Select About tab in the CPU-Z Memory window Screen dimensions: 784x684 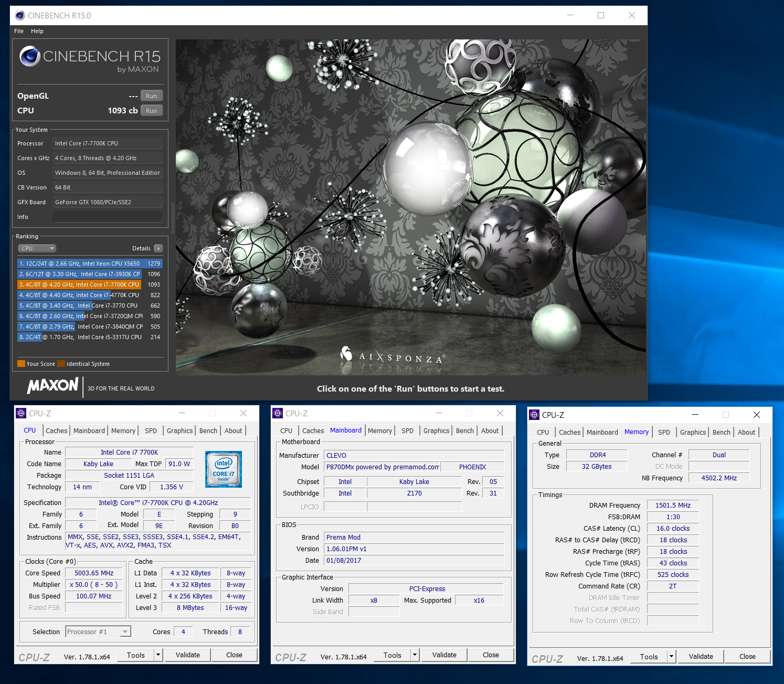pos(747,432)
